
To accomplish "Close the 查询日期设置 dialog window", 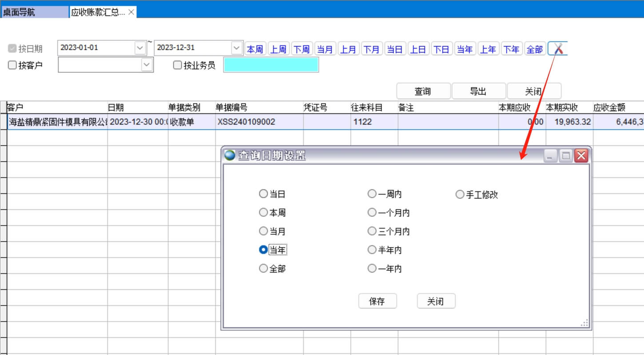I will coord(581,156).
